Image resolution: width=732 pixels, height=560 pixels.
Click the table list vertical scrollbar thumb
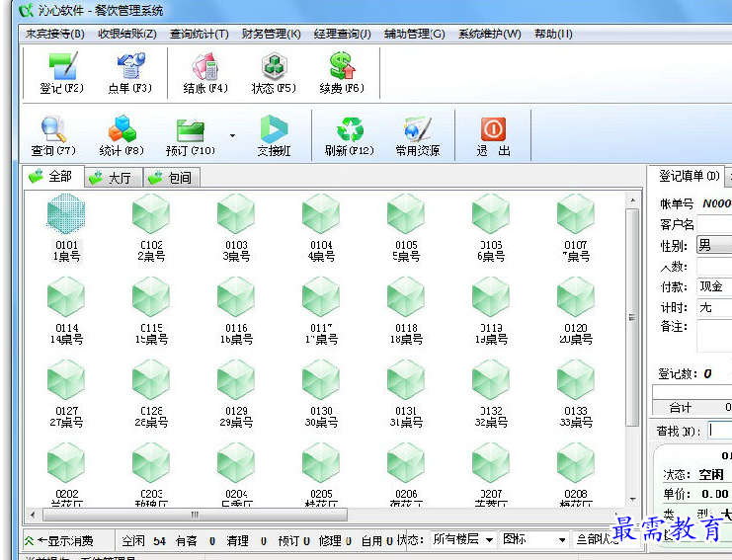(632, 317)
